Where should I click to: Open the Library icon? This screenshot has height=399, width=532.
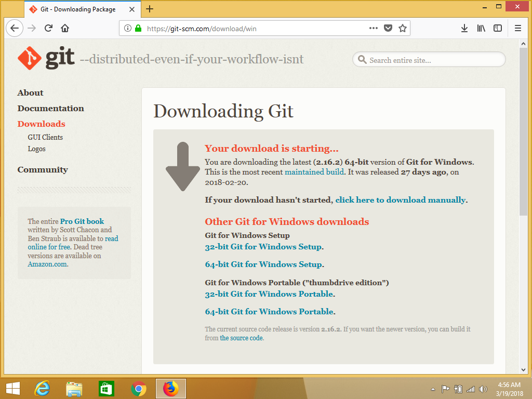(x=481, y=28)
